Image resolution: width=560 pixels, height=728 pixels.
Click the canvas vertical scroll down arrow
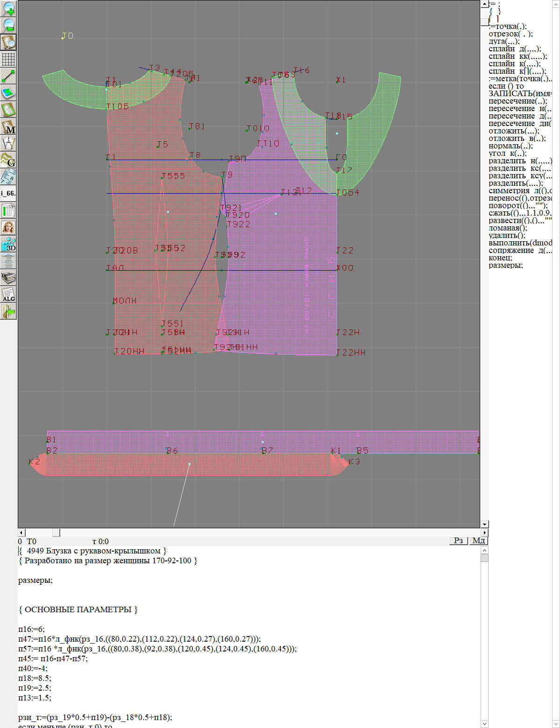click(484, 524)
